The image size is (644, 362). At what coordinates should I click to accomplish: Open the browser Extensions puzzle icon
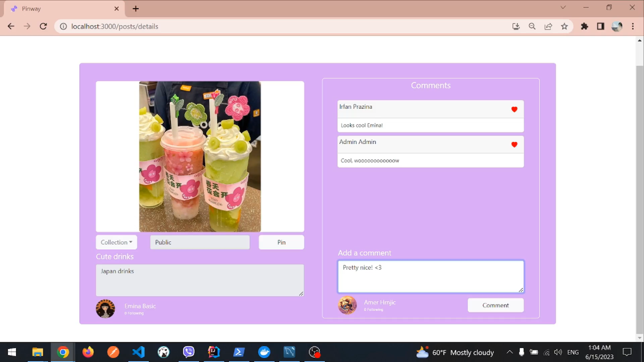[585, 26]
